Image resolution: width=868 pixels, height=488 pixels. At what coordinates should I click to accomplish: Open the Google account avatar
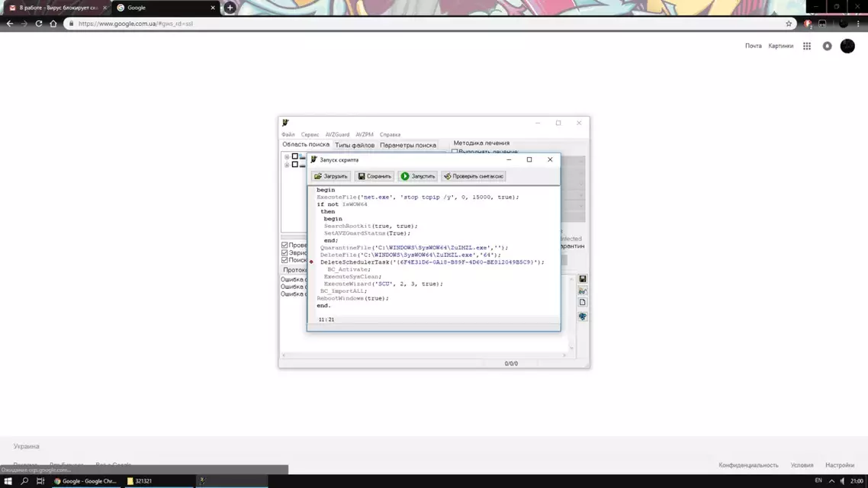coord(847,46)
